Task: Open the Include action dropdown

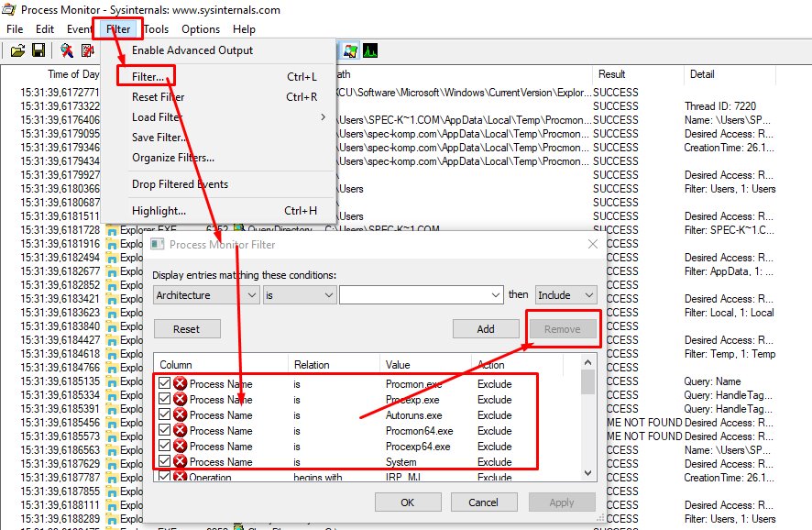Action: pyautogui.click(x=565, y=295)
